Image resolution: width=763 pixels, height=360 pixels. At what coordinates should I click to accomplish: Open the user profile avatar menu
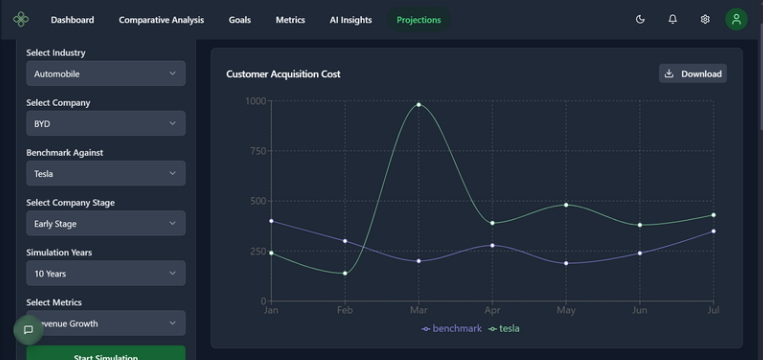pos(736,19)
